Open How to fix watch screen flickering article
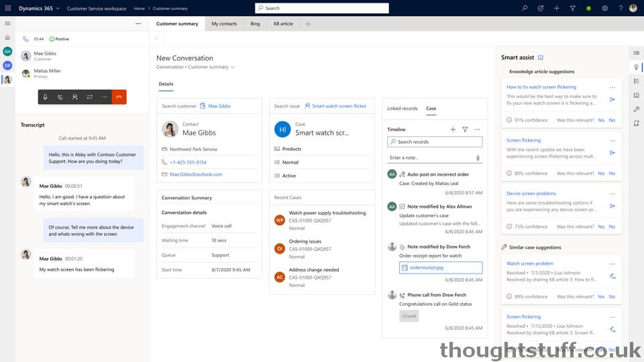Screen dimensions: 644x362 click(x=541, y=87)
